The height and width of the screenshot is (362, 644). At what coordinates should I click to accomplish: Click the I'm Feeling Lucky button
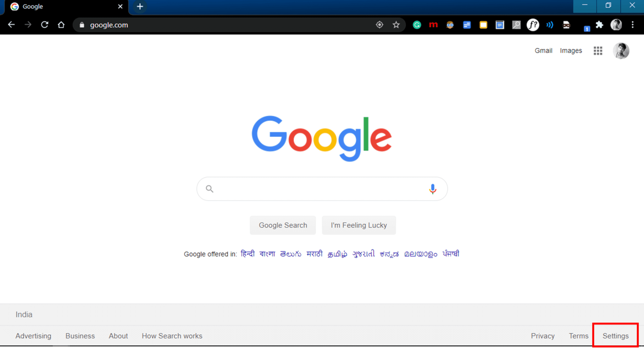pos(359,225)
